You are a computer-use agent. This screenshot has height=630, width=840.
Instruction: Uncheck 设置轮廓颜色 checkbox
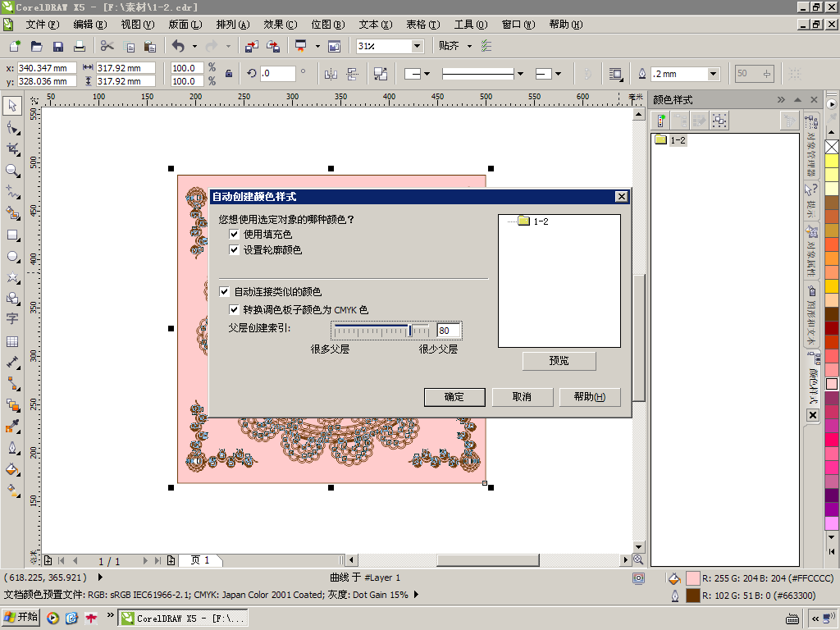click(234, 249)
